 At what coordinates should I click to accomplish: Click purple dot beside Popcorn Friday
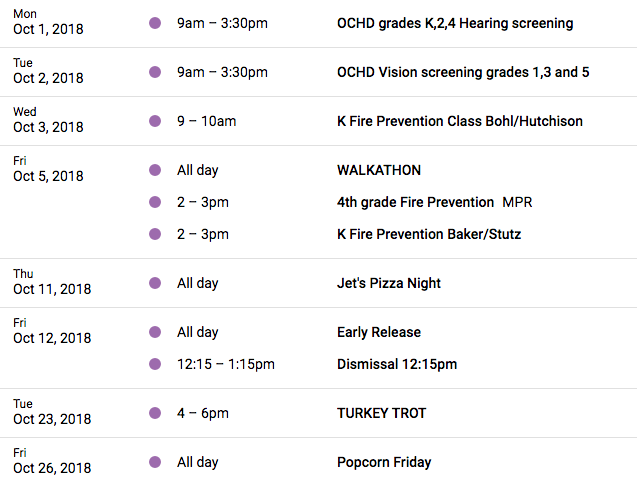(x=155, y=462)
